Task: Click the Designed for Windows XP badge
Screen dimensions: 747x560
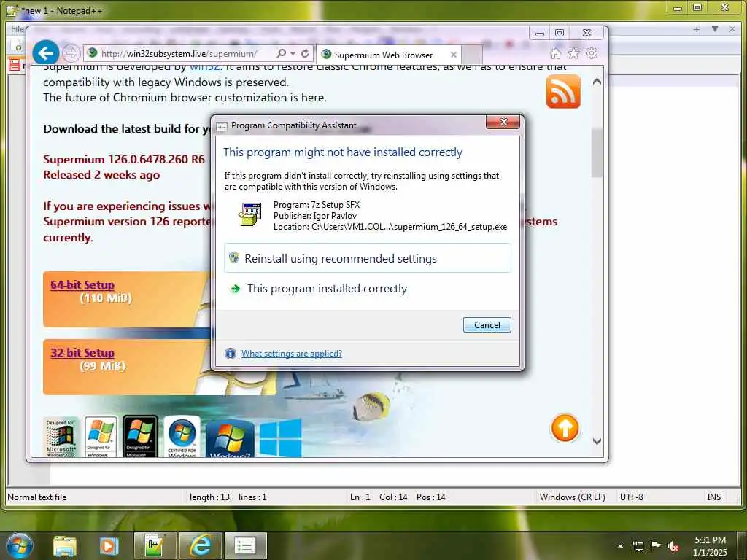Action: [x=101, y=437]
